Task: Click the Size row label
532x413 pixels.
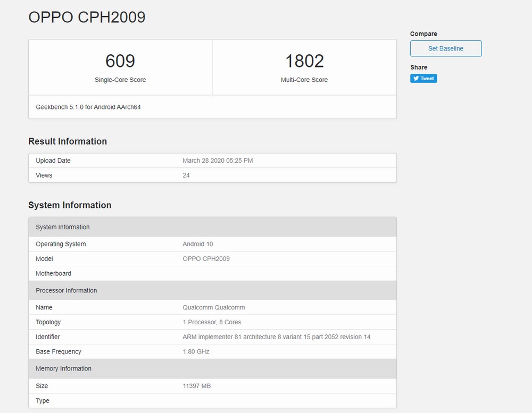Action: [x=41, y=386]
